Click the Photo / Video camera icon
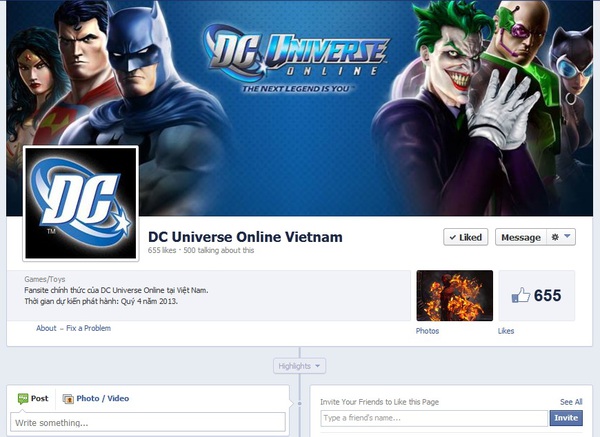This screenshot has height=437, width=600. (x=68, y=399)
